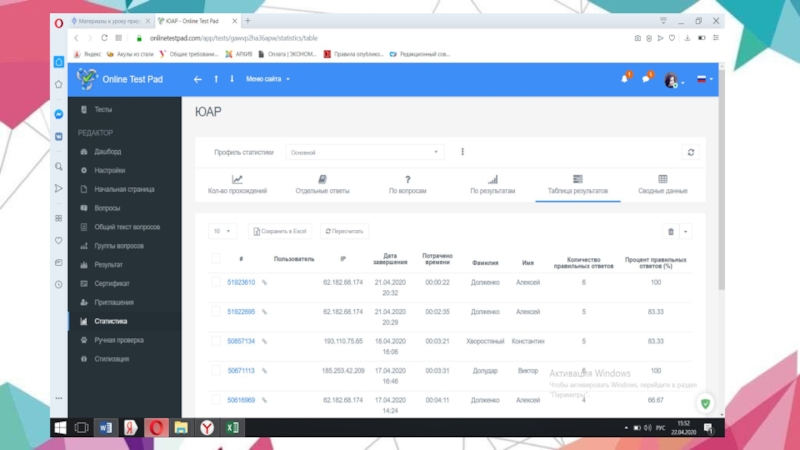Open the notifications bell icon

[625, 79]
